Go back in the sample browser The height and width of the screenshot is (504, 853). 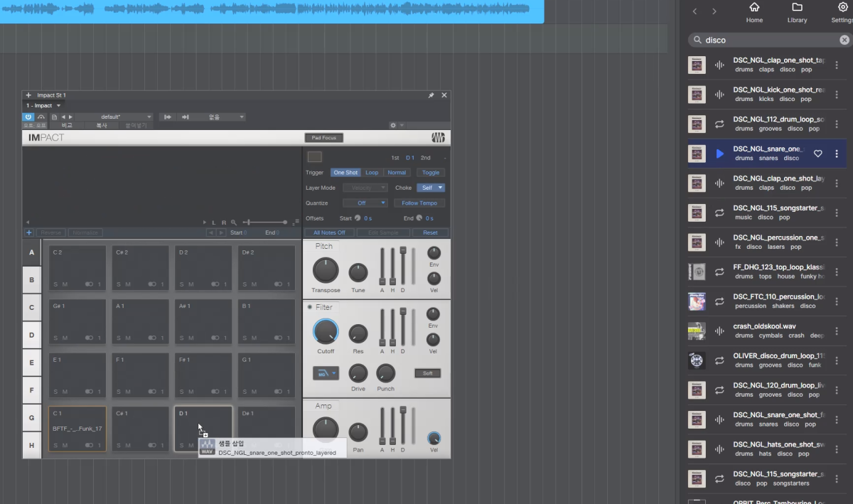[694, 11]
